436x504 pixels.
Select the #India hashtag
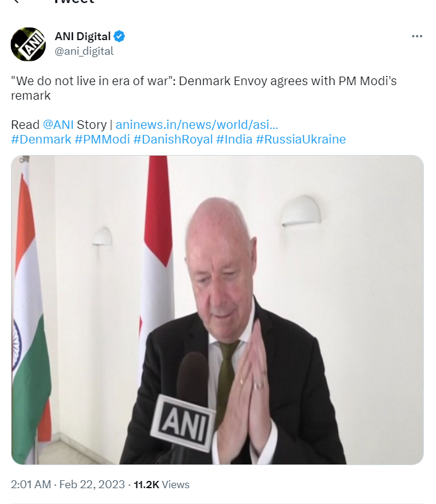coord(234,139)
